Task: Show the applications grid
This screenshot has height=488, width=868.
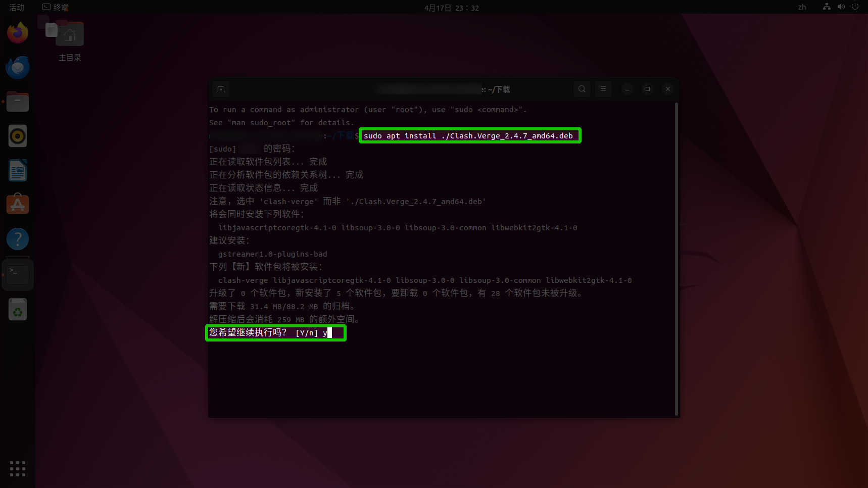Action: click(x=18, y=468)
